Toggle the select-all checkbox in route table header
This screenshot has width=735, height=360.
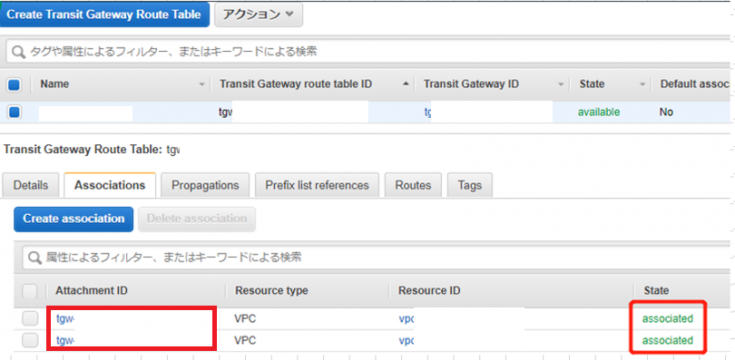[x=14, y=85]
